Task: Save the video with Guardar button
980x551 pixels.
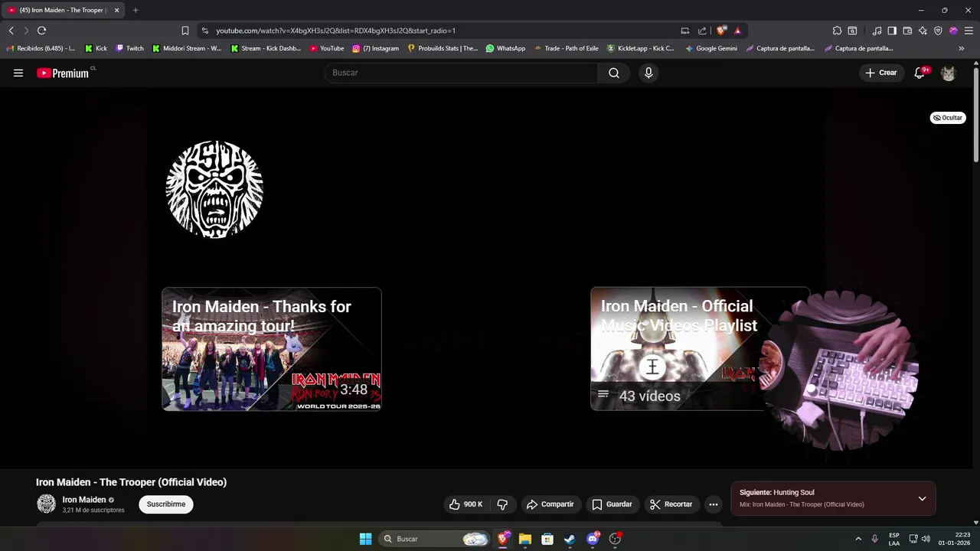Action: coord(612,504)
